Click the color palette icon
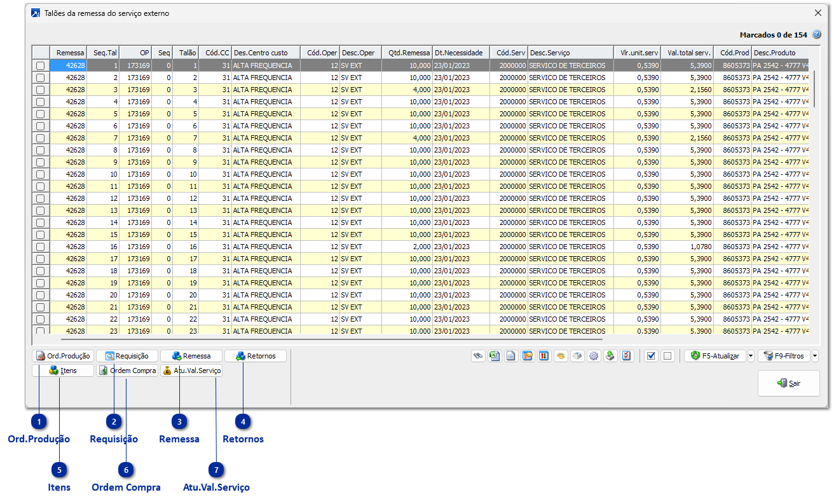834x504 pixels. pyautogui.click(x=561, y=356)
